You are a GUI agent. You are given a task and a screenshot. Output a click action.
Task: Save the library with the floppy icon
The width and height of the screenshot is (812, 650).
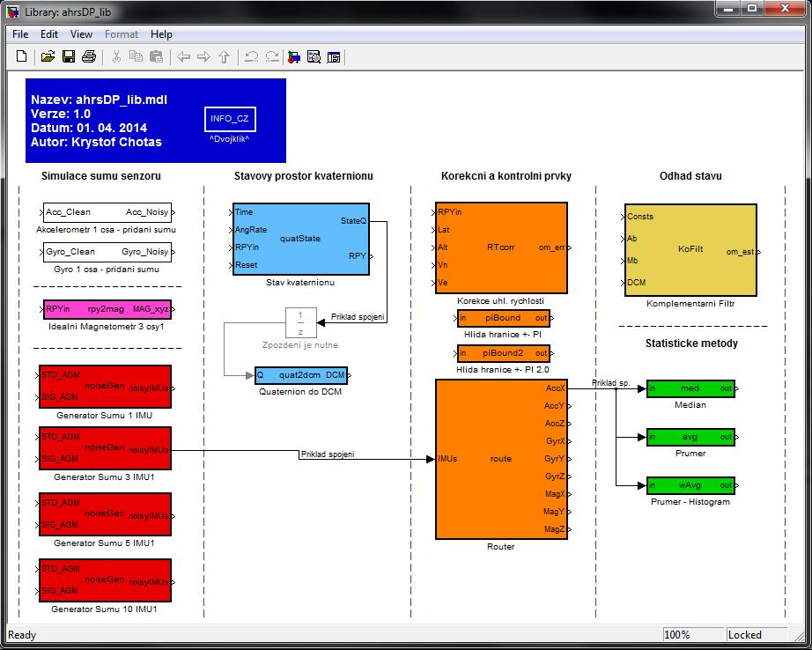[x=69, y=56]
